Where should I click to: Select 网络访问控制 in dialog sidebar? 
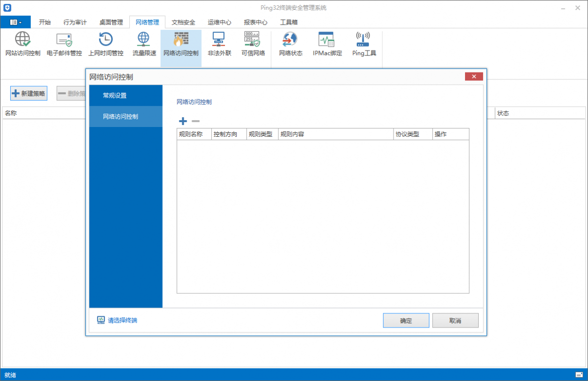[126, 117]
